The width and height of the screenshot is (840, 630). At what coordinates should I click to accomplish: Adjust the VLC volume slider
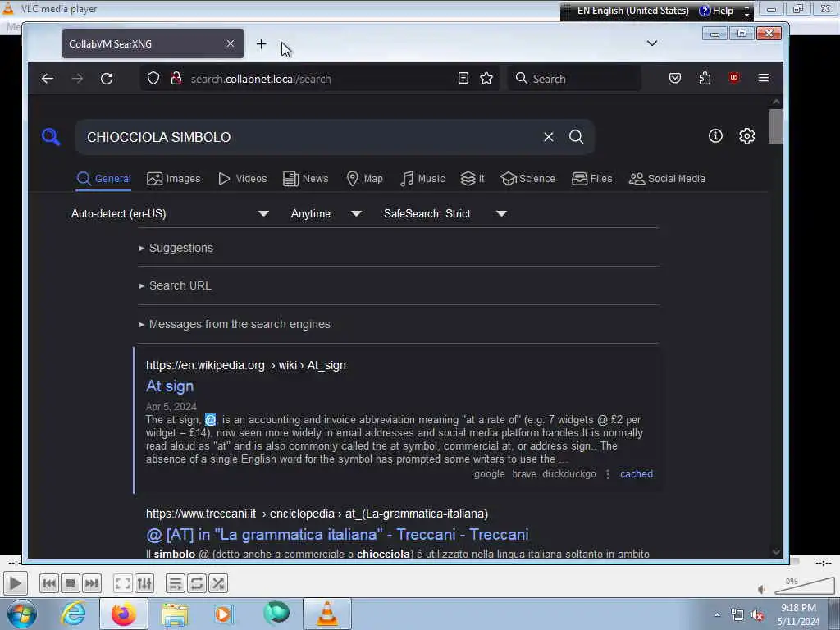click(x=805, y=587)
